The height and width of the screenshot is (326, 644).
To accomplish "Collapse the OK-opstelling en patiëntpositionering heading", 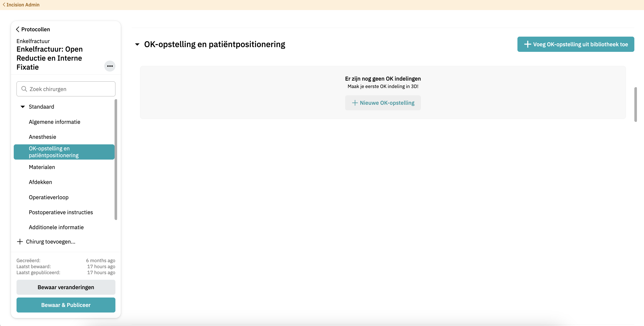I will 137,44.
